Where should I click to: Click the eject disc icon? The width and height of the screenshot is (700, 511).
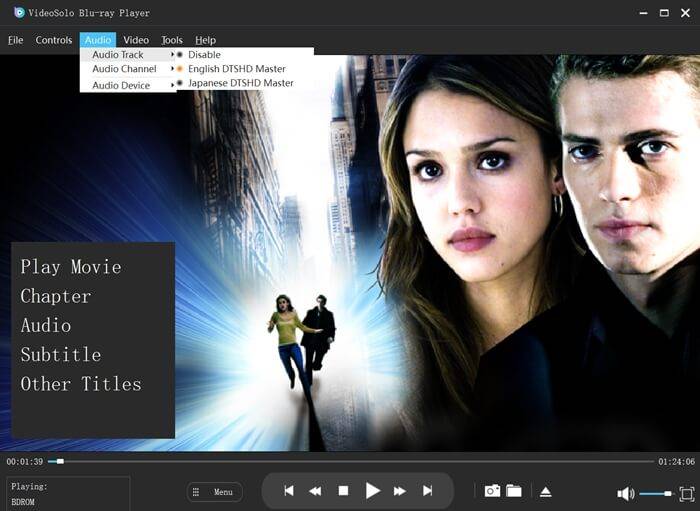coord(546,492)
